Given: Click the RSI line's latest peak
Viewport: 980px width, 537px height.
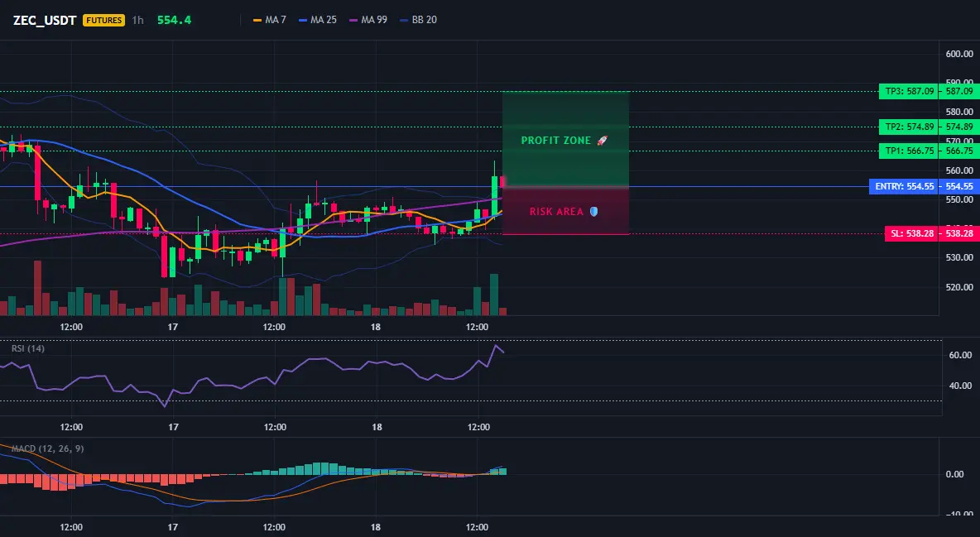Looking at the screenshot, I should [x=497, y=346].
